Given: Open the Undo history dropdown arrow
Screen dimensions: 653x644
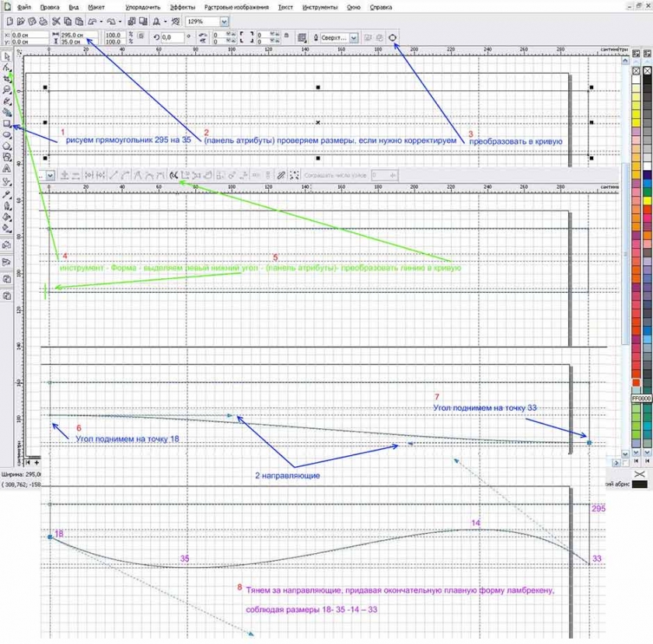Looking at the screenshot, I should 100,21.
